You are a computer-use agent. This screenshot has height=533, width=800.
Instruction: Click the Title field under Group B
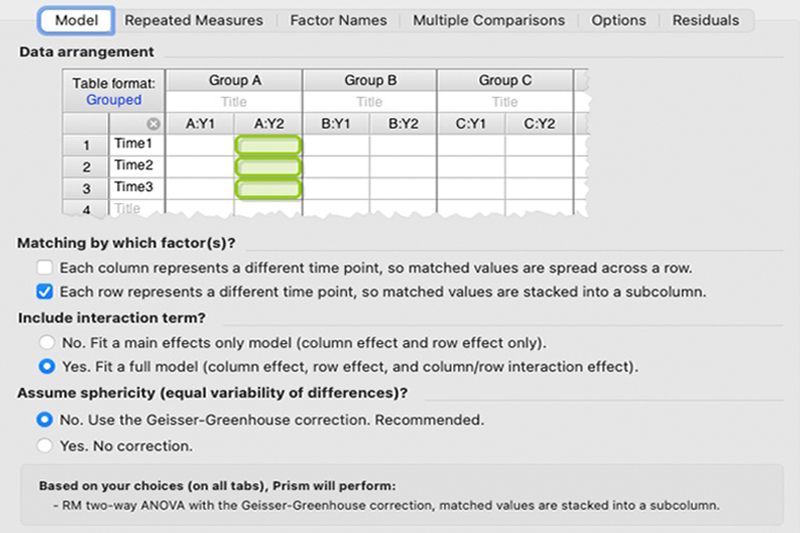pyautogui.click(x=369, y=101)
